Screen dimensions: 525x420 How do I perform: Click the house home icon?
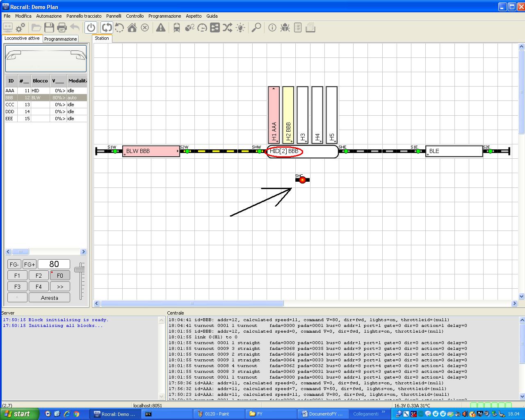[x=132, y=27]
